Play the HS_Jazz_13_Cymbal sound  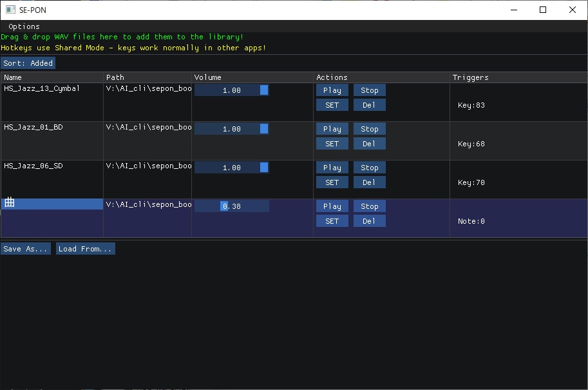click(332, 90)
